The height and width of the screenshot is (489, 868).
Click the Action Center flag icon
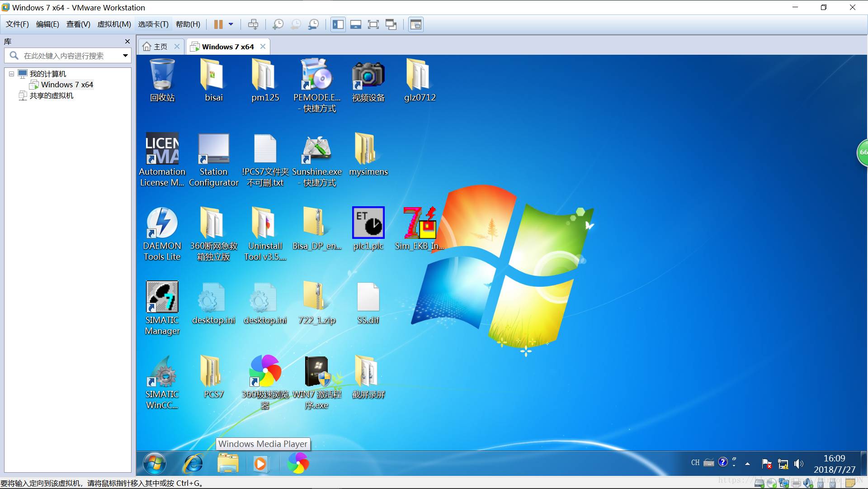tap(767, 464)
